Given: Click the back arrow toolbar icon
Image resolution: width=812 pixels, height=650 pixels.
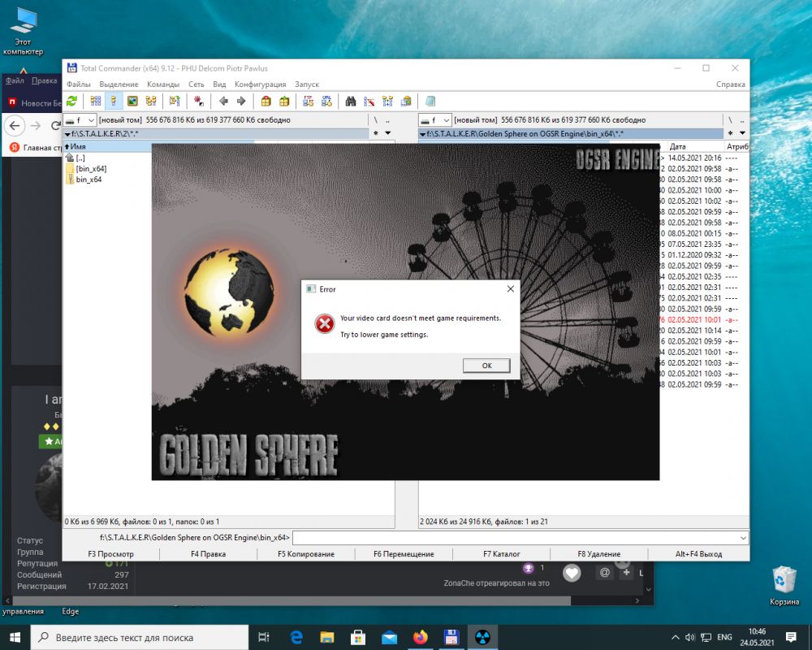Looking at the screenshot, I should pos(223,102).
